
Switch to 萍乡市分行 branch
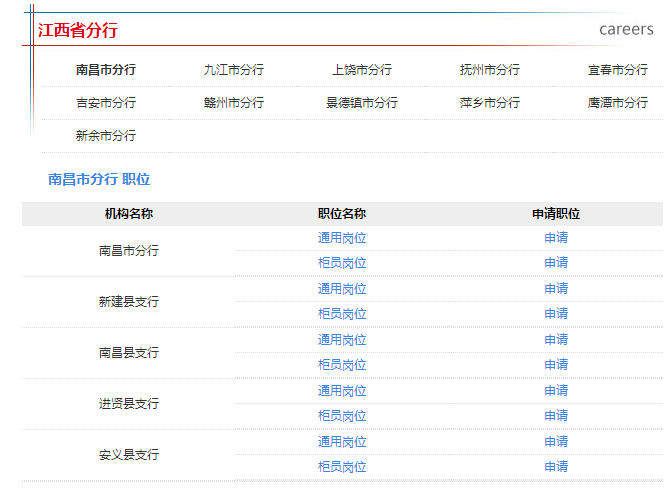pyautogui.click(x=489, y=103)
